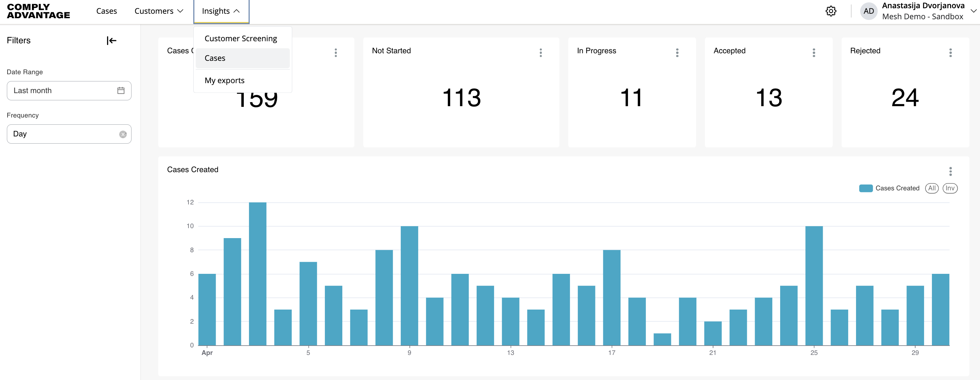
Task: Select My exports menu item
Action: (x=225, y=80)
